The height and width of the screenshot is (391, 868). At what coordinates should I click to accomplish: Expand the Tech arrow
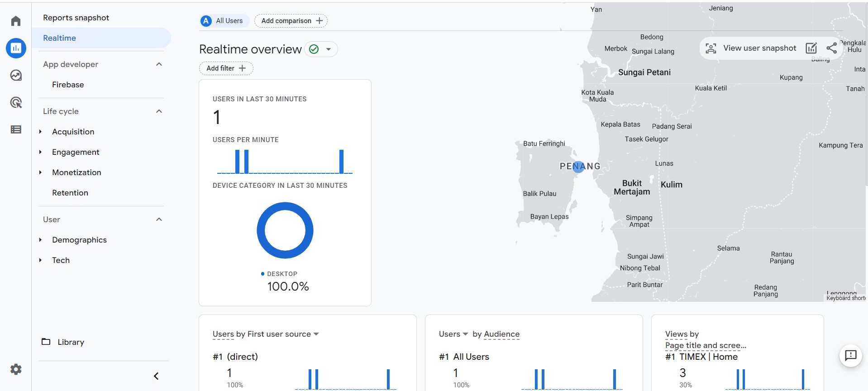point(40,260)
